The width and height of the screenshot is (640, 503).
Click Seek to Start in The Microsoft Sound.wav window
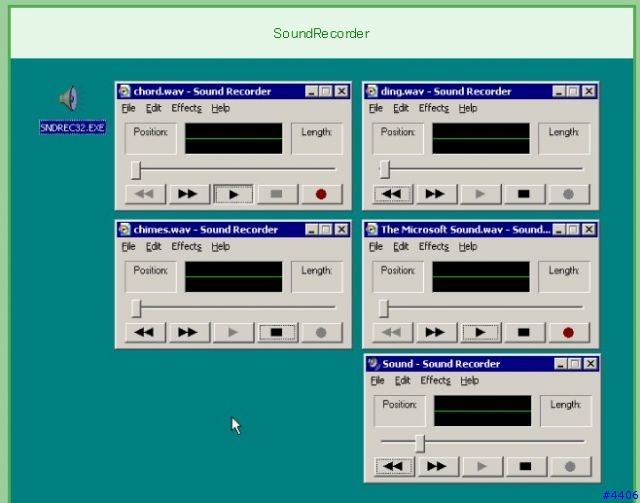pyautogui.click(x=392, y=332)
